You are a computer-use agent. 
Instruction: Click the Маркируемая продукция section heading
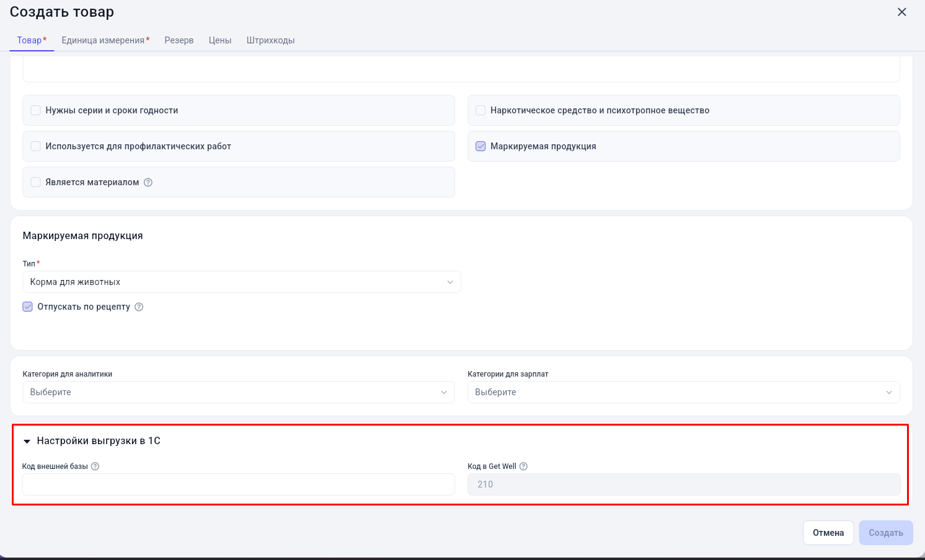[82, 236]
